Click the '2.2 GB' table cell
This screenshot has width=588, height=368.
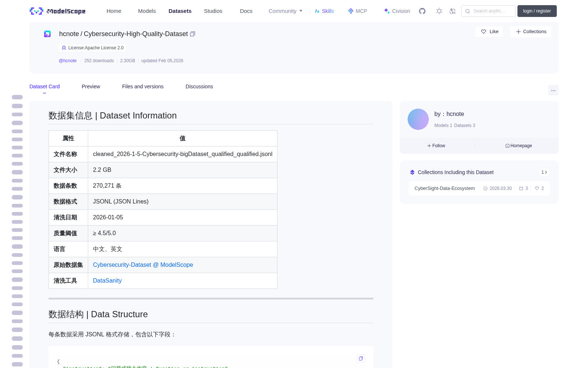(183, 170)
